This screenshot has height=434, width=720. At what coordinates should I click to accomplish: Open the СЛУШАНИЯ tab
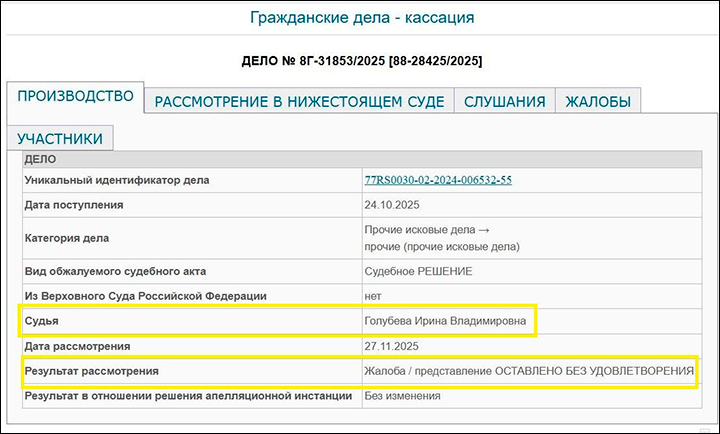(x=504, y=101)
